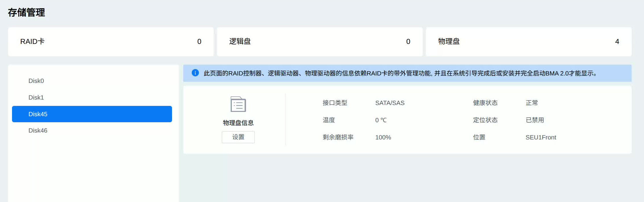This screenshot has height=202, width=644.
Task: Click the 存储管理 page title
Action: pos(26,12)
